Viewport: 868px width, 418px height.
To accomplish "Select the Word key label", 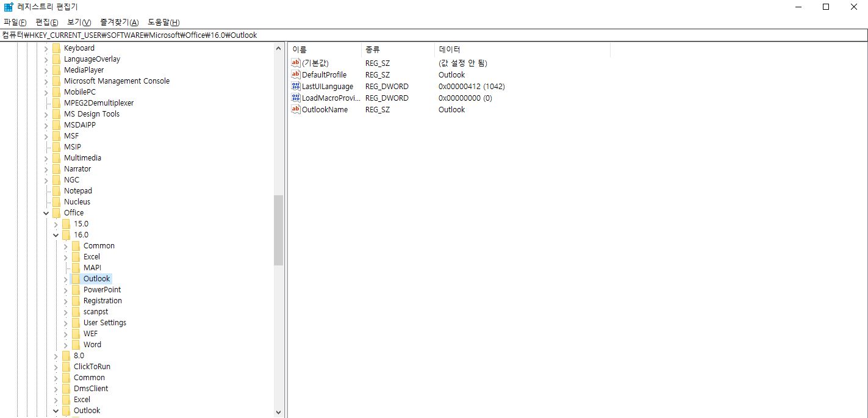I will pyautogui.click(x=92, y=345).
